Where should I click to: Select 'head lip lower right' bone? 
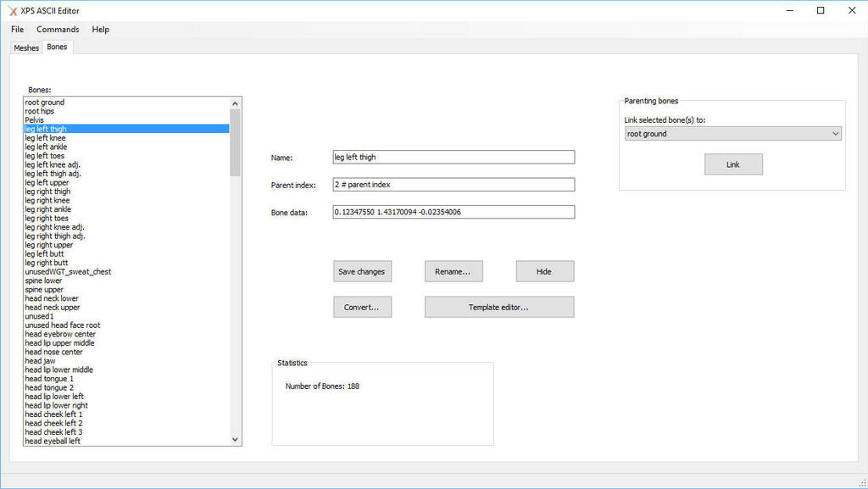pyautogui.click(x=126, y=405)
